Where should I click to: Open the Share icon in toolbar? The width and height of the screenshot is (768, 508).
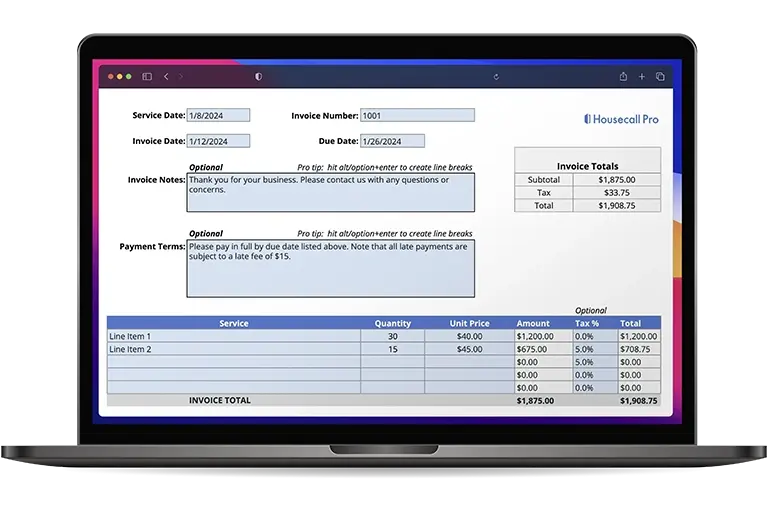(x=623, y=76)
